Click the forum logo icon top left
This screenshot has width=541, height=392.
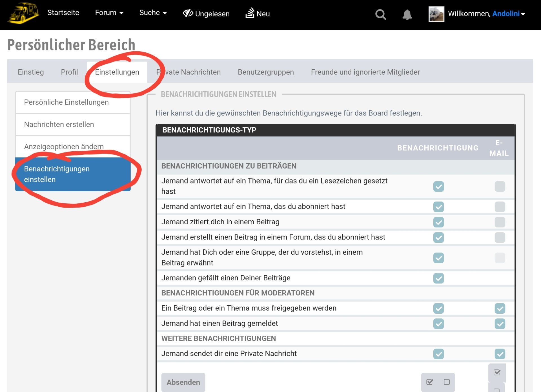coord(23,14)
